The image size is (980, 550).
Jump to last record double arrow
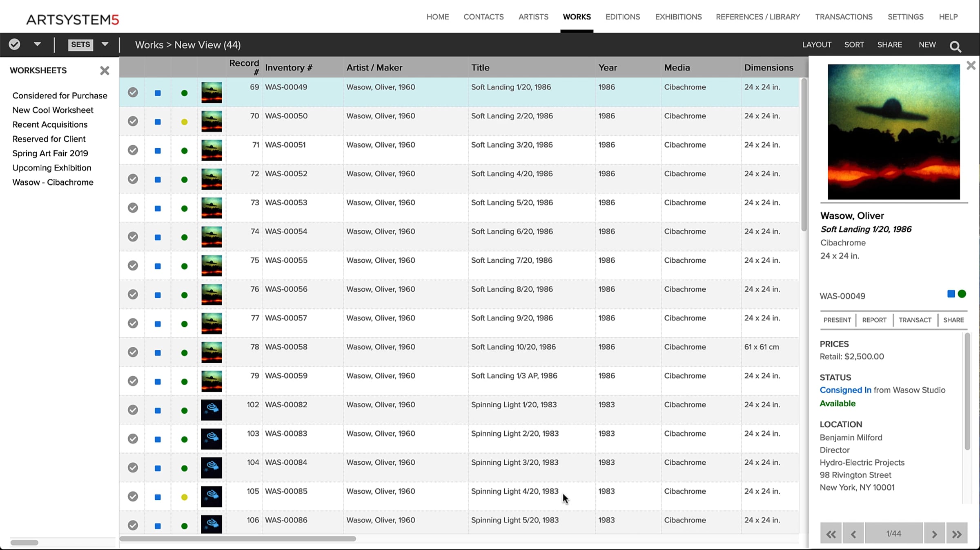pos(957,534)
